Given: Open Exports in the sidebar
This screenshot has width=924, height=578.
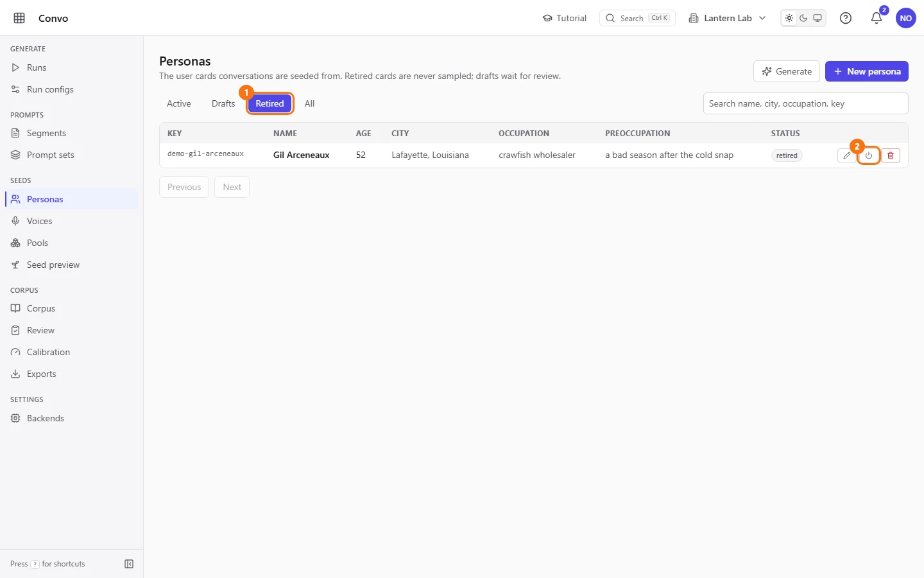Looking at the screenshot, I should point(71,374).
